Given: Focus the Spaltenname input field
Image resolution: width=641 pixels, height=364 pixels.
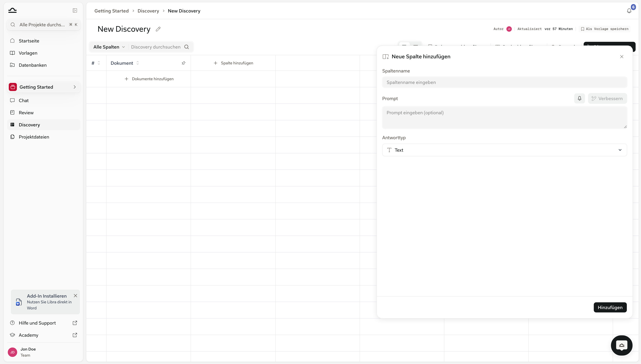Looking at the screenshot, I should pos(504,82).
